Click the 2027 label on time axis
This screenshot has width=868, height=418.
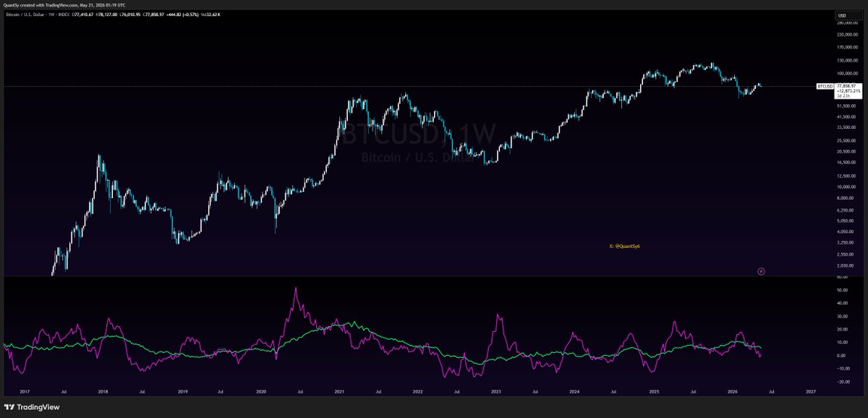(x=810, y=391)
